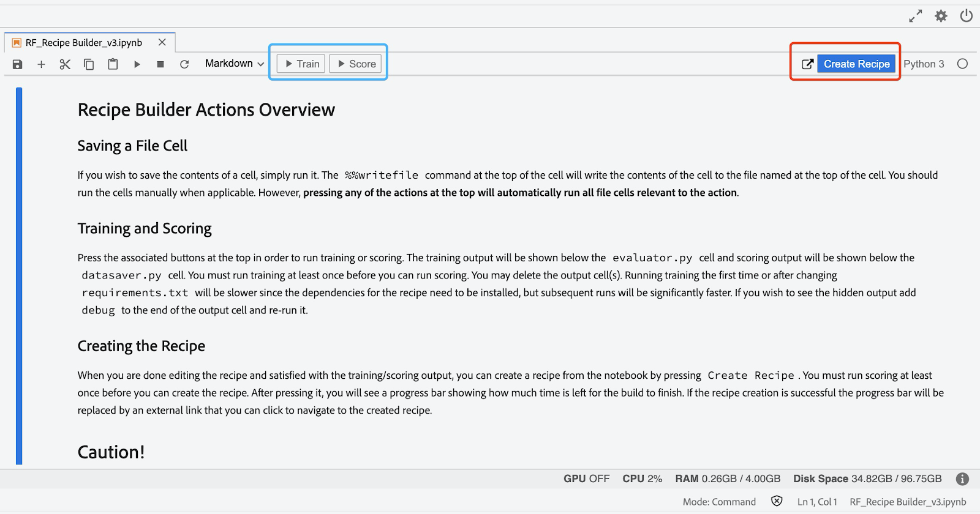This screenshot has height=514, width=980.
Task: Close the RF_Recipe Builder_v3.ipynb tab
Action: [162, 42]
